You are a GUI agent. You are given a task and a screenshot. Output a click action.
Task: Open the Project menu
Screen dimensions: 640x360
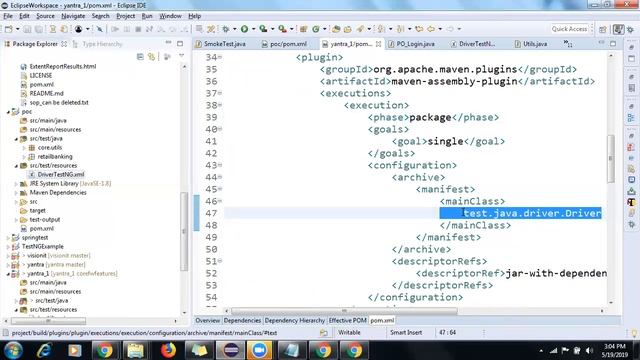click(126, 16)
